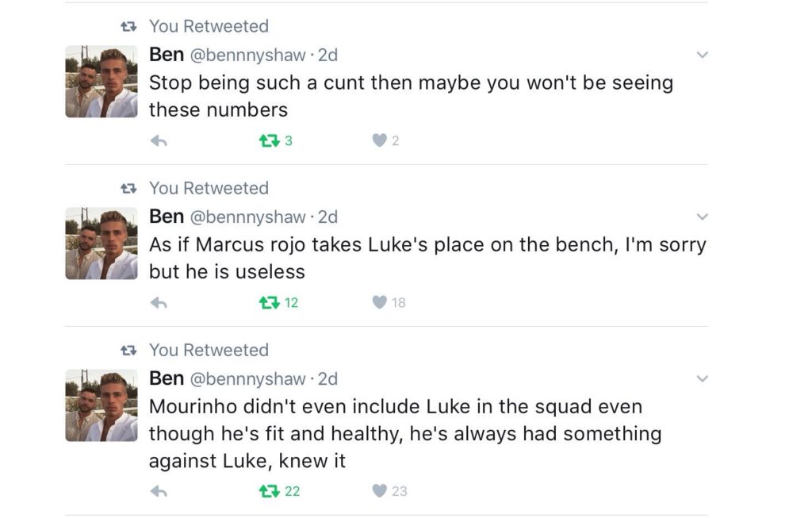Open Ben's avatar beside the Mourinho tweet
The height and width of the screenshot is (518, 812).
click(101, 405)
